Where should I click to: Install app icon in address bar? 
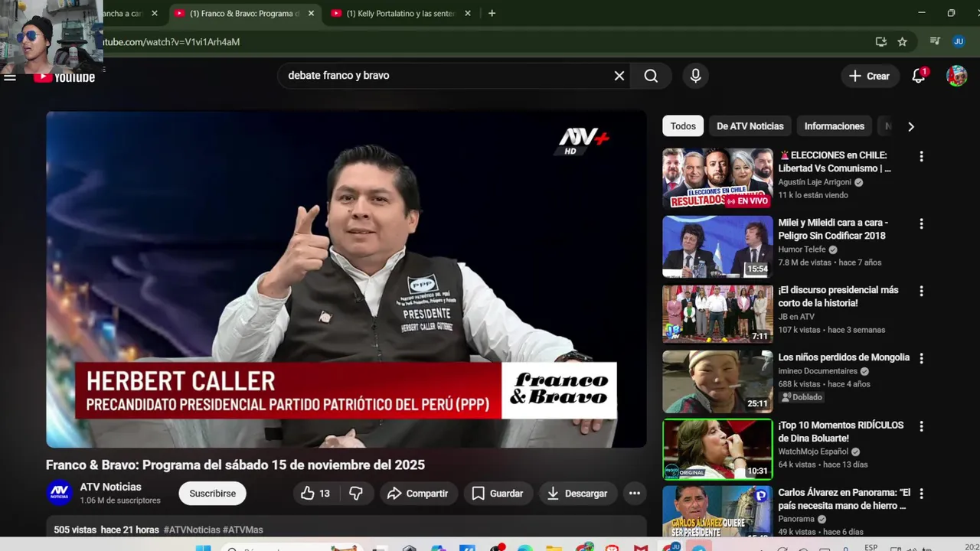click(x=881, y=41)
